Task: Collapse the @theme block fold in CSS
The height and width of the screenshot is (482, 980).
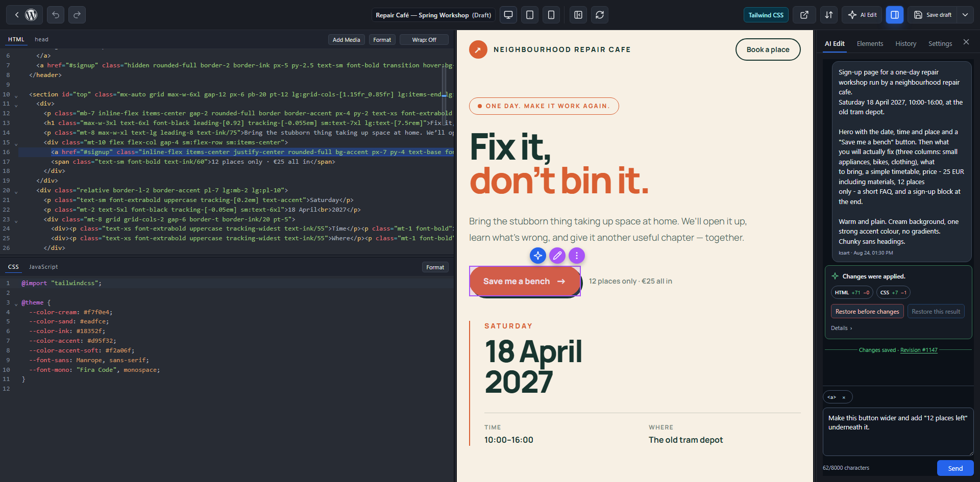Action: click(16, 304)
